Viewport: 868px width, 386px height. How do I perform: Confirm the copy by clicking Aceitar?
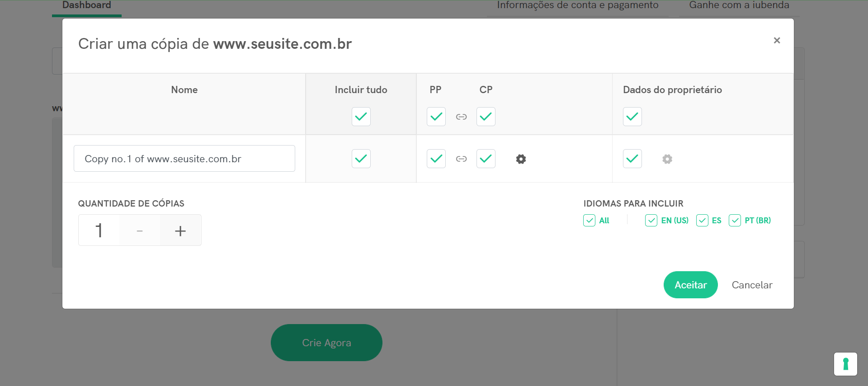[x=690, y=285]
